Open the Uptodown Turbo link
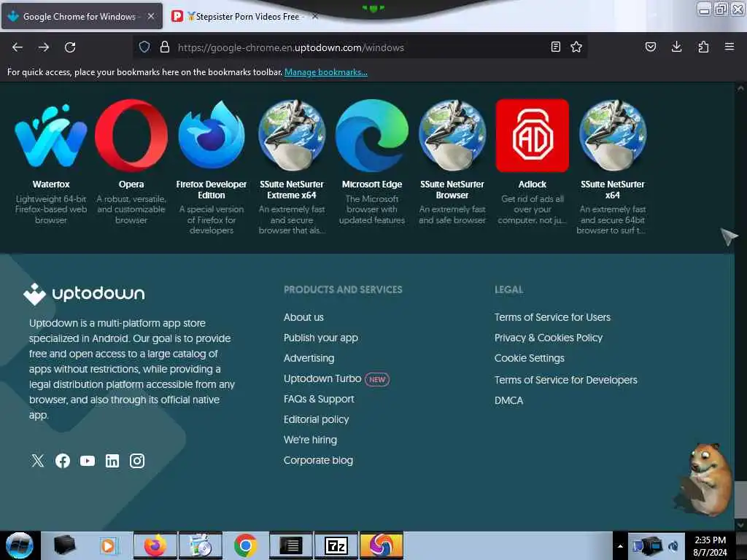 click(x=322, y=378)
